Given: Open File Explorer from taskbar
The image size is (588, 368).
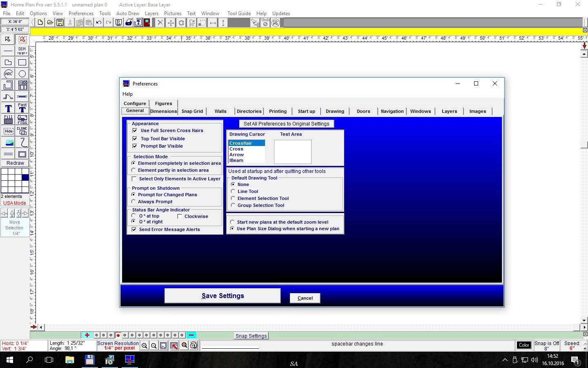Looking at the screenshot, I should click(x=69, y=360).
